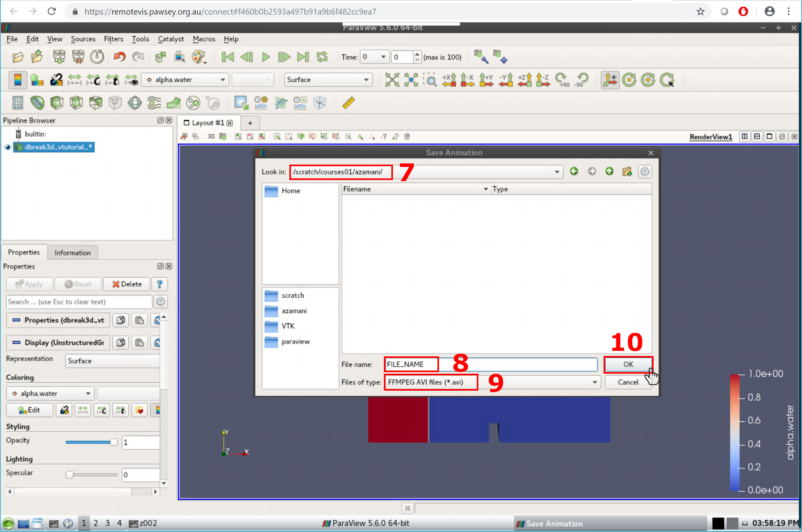This screenshot has height=532, width=802.
Task: Create new folder icon in dialog
Action: (627, 172)
